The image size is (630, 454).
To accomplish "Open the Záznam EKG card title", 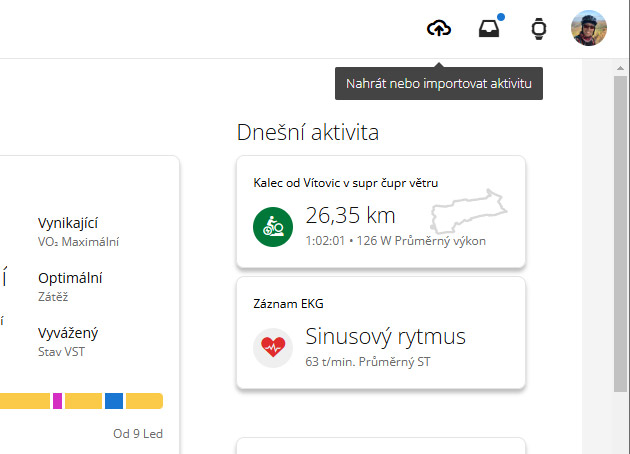I will coord(288,304).
